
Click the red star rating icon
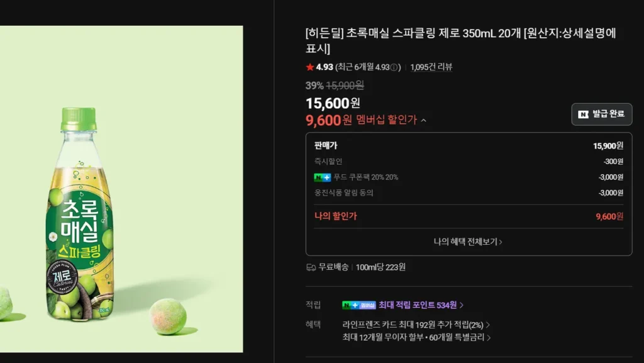[309, 67]
